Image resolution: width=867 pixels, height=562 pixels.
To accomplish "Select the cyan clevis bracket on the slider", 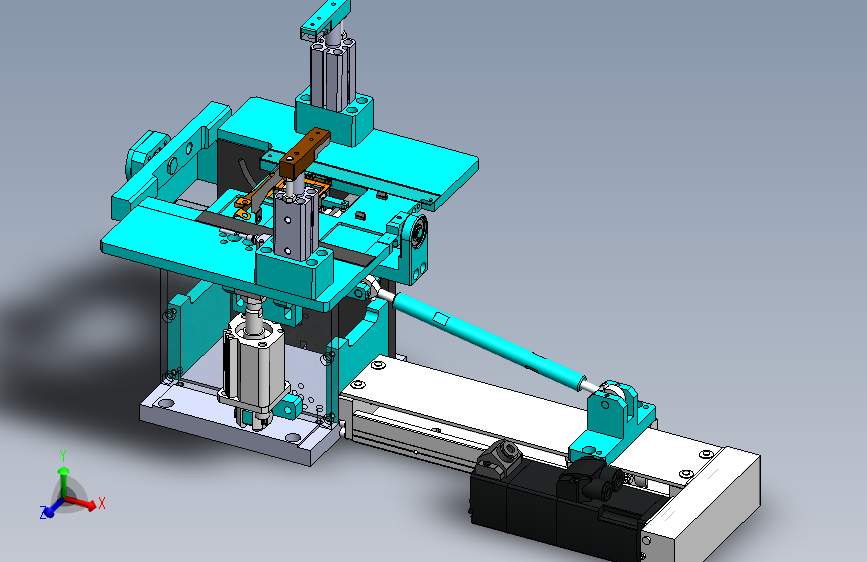I will click(x=613, y=422).
